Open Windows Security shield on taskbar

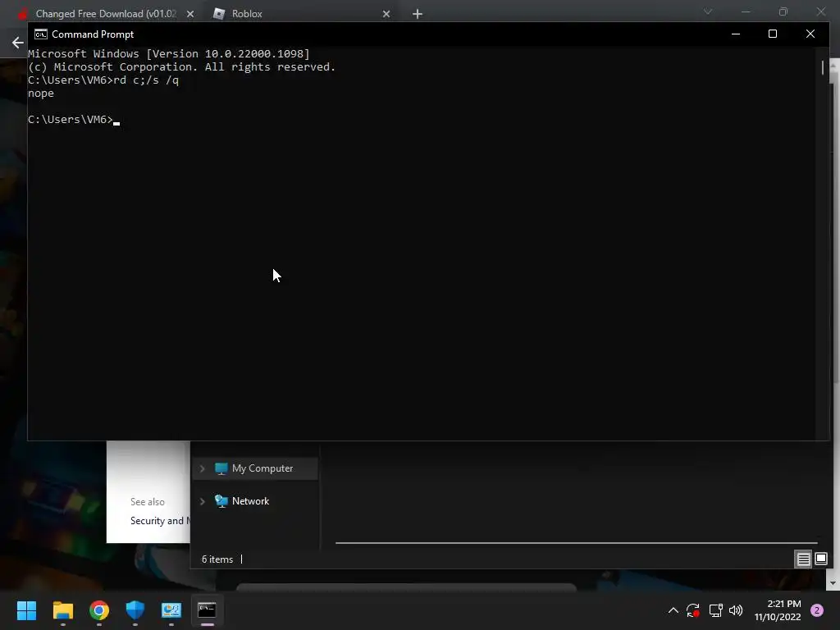(135, 610)
